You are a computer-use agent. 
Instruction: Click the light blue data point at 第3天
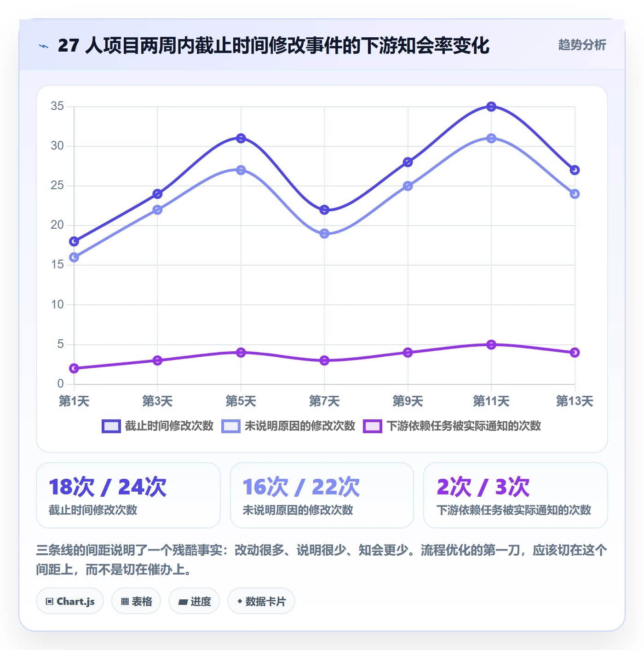click(x=157, y=210)
